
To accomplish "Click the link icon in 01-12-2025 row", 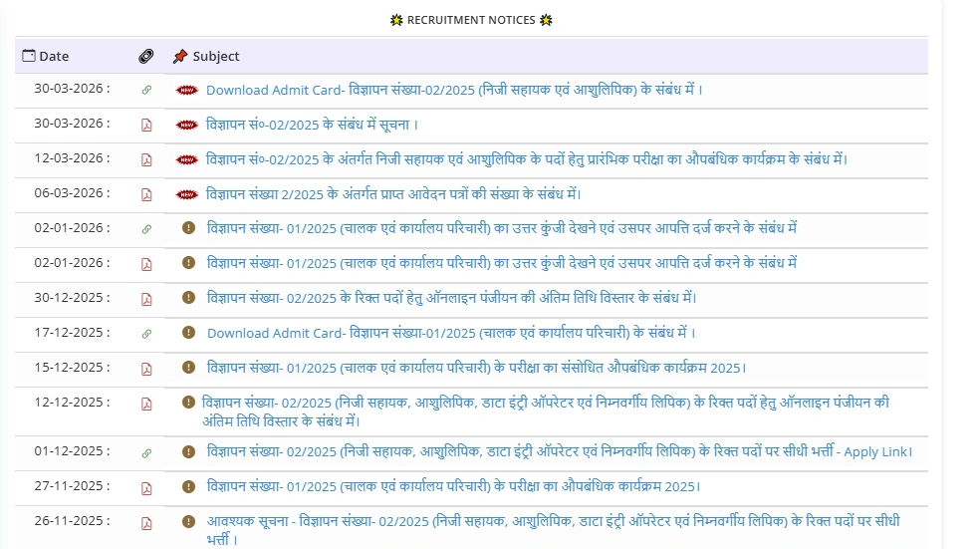I will (146, 452).
